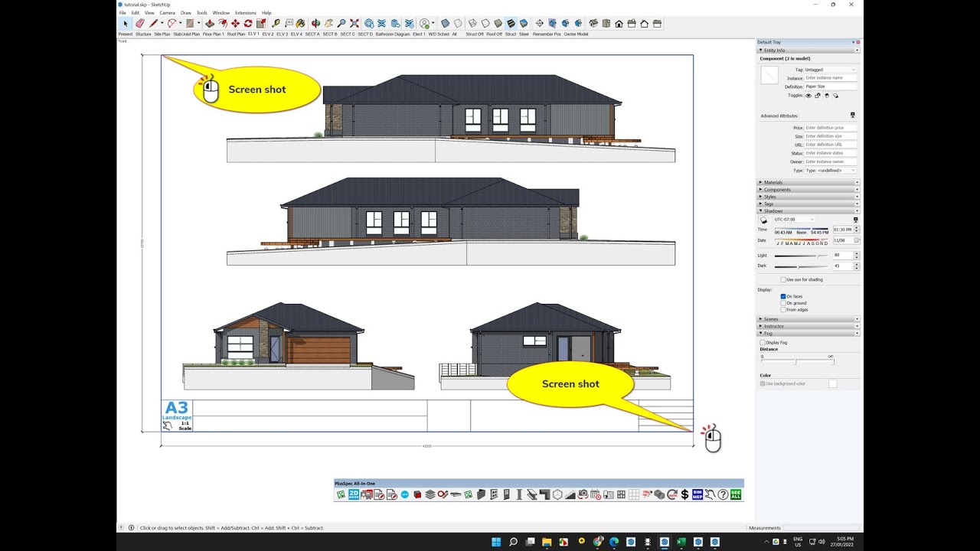Click the Price definition input field

[830, 128]
